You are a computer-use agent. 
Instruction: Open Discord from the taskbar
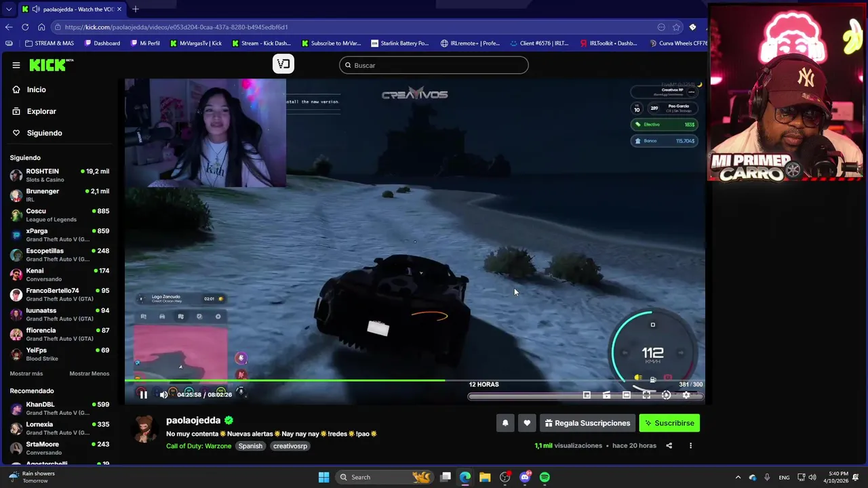525,477
